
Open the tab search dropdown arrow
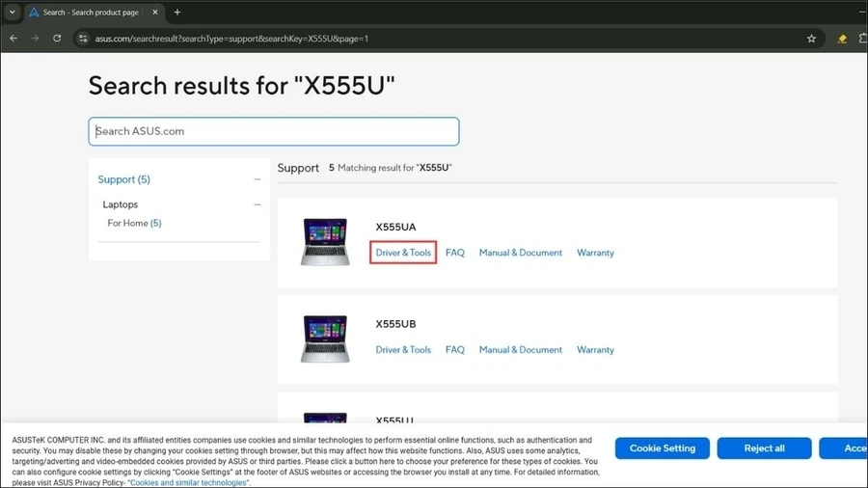tap(13, 12)
